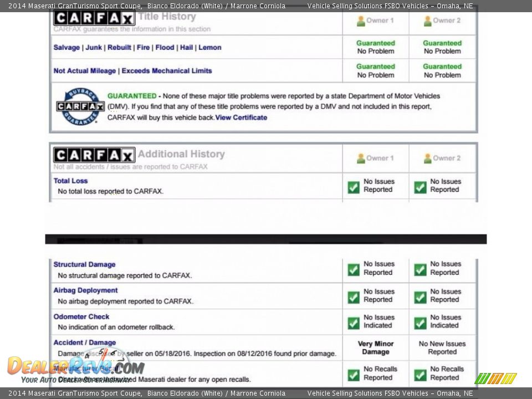Open the Junk title link

coord(94,48)
